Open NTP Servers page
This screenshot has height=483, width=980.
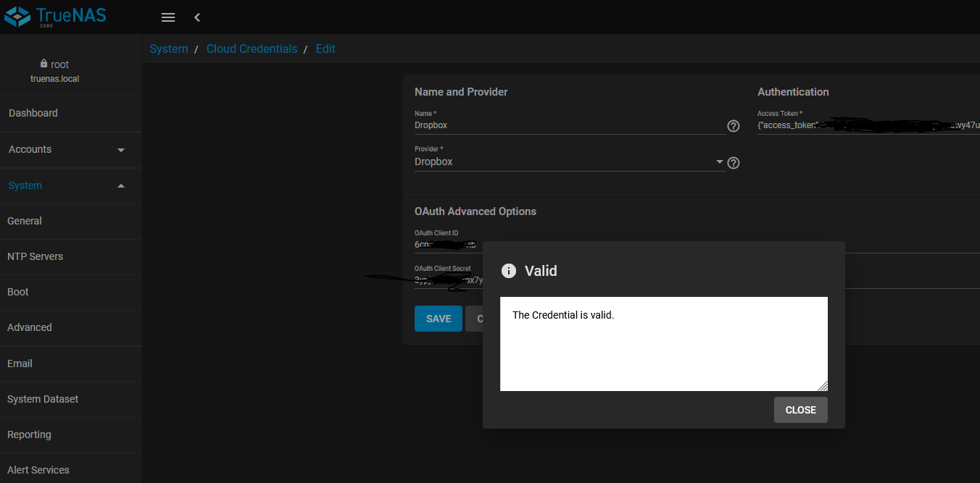pyautogui.click(x=70, y=257)
